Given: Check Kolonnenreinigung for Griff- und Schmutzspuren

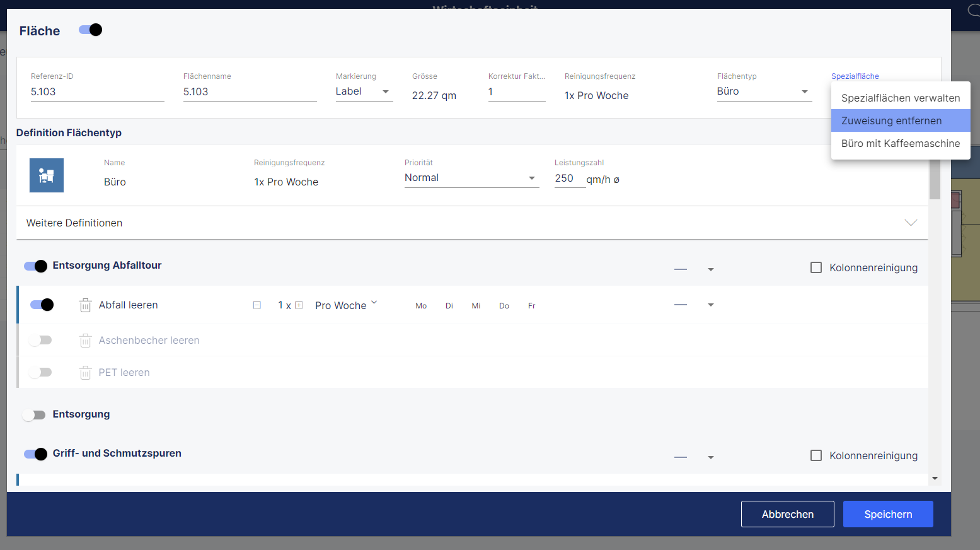Looking at the screenshot, I should [816, 455].
